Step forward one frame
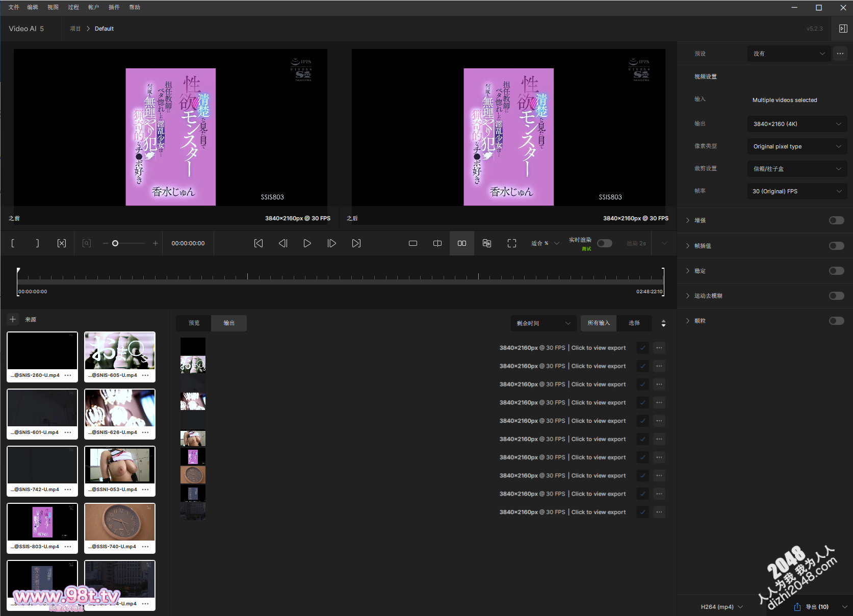This screenshot has height=616, width=853. [332, 243]
